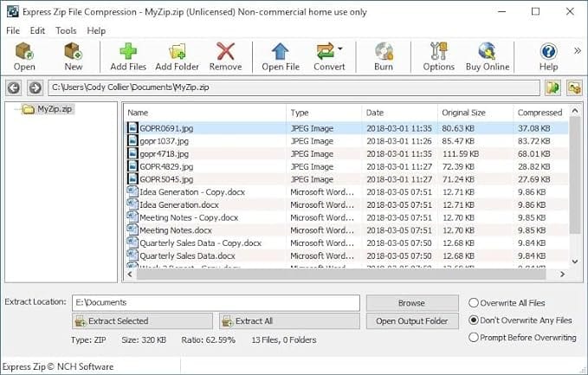This screenshot has width=588, height=375.
Task: Click the horizontal scroll left arrow
Action: click(x=130, y=275)
